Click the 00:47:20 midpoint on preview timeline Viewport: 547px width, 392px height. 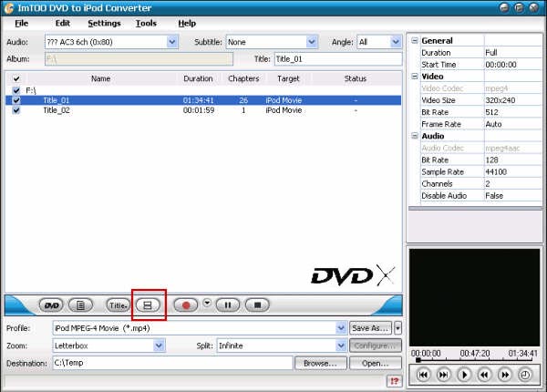[474, 354]
